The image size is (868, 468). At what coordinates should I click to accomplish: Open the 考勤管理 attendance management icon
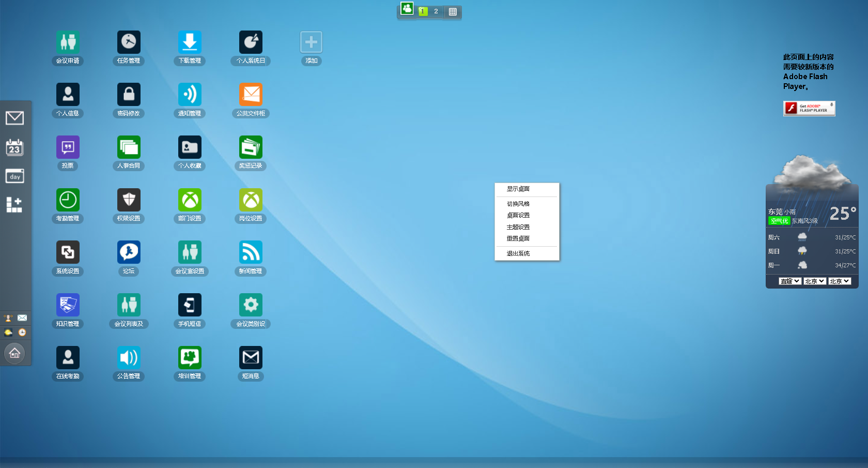pos(68,200)
